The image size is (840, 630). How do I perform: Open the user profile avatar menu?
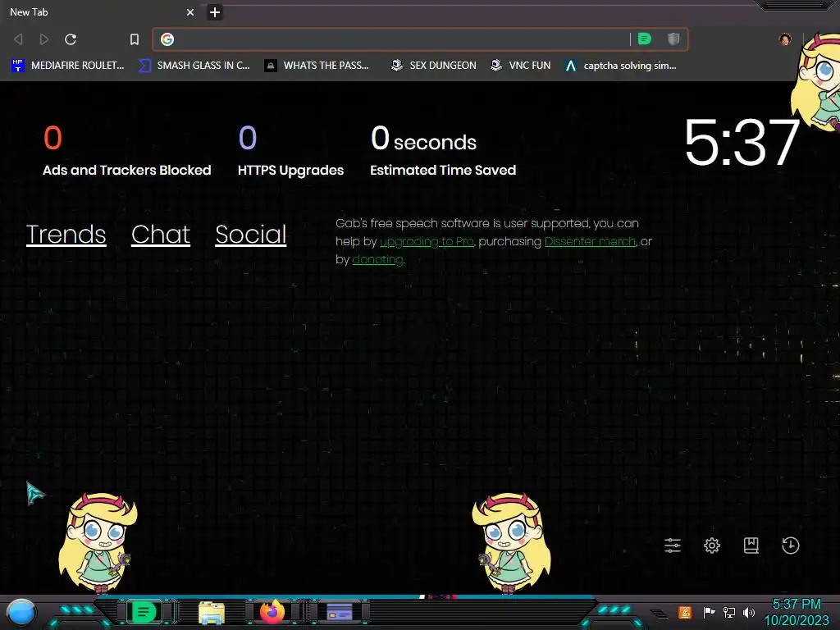785,39
